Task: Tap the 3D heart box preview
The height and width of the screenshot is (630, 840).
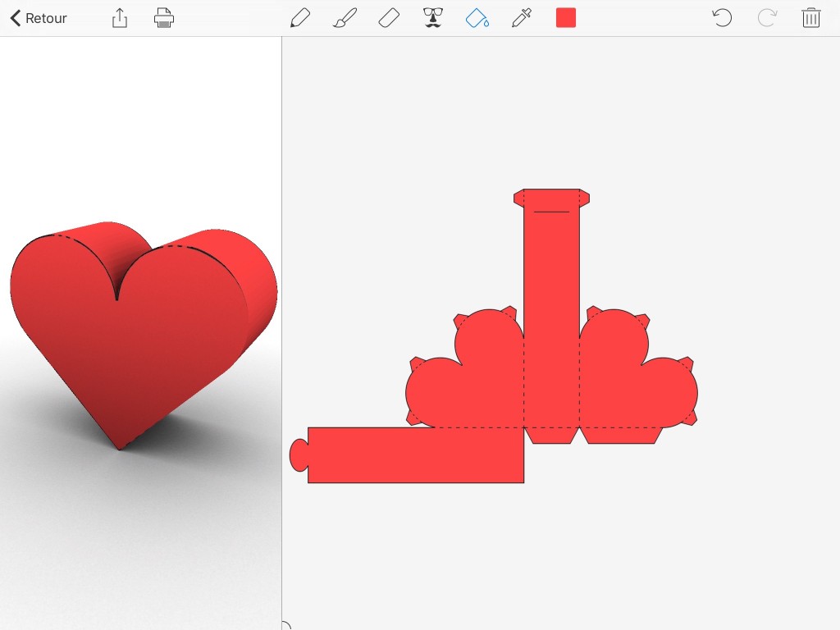Action: click(139, 328)
